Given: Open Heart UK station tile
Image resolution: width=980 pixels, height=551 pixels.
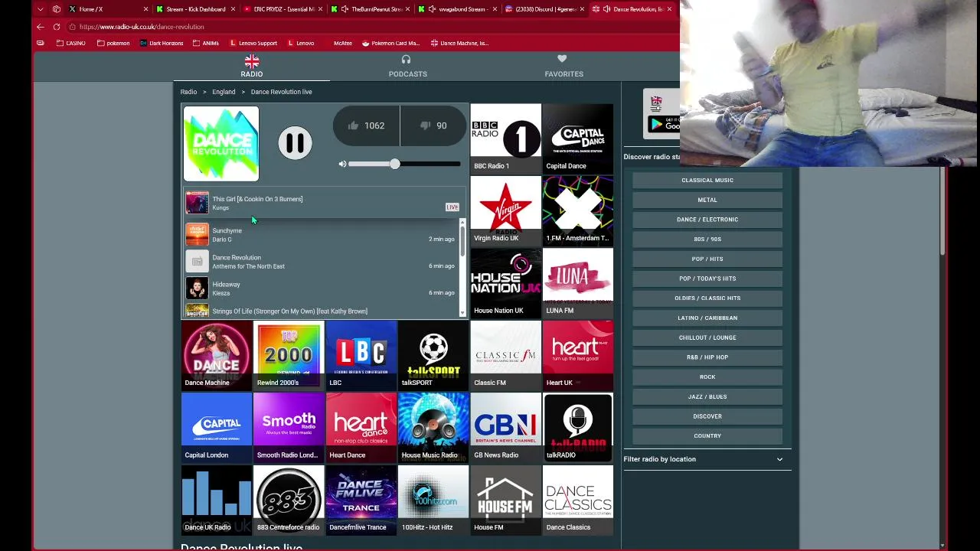Looking at the screenshot, I should (x=578, y=354).
